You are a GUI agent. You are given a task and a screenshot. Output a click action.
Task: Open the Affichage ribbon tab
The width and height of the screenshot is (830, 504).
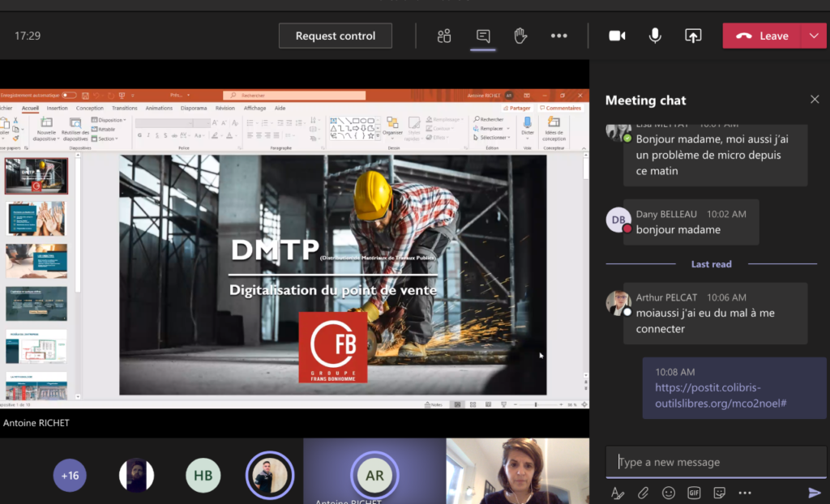(x=255, y=108)
